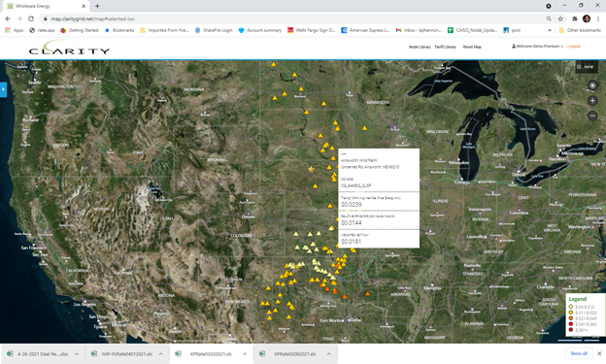Viewport: 606px width, 364px height.
Task: Click the red legend swatch for $.061+
Action: click(570, 330)
